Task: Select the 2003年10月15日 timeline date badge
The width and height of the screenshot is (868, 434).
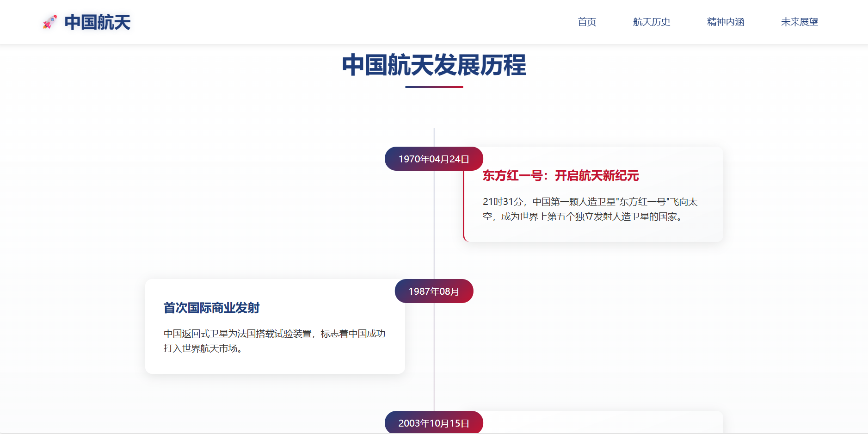Action: pyautogui.click(x=434, y=423)
